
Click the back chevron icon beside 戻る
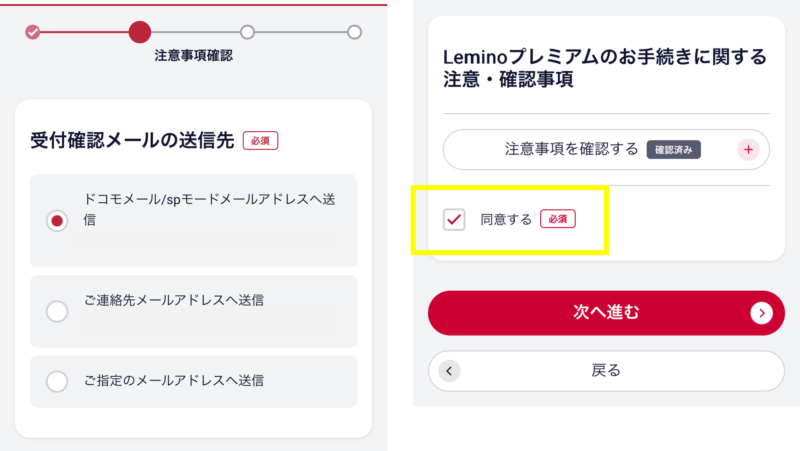[449, 371]
